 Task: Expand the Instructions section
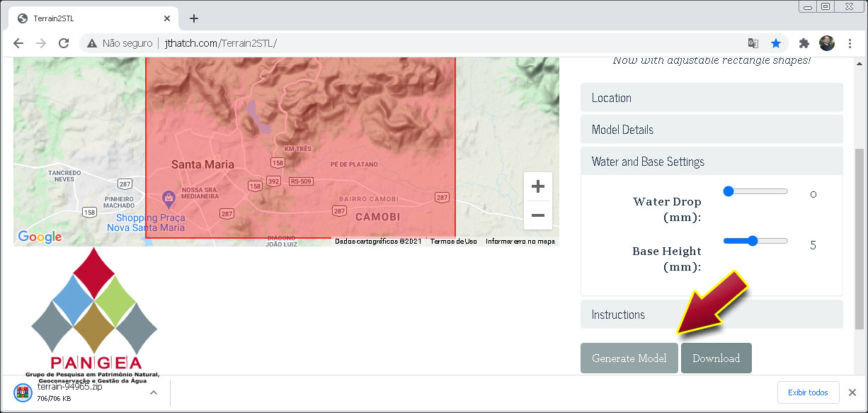coord(712,315)
